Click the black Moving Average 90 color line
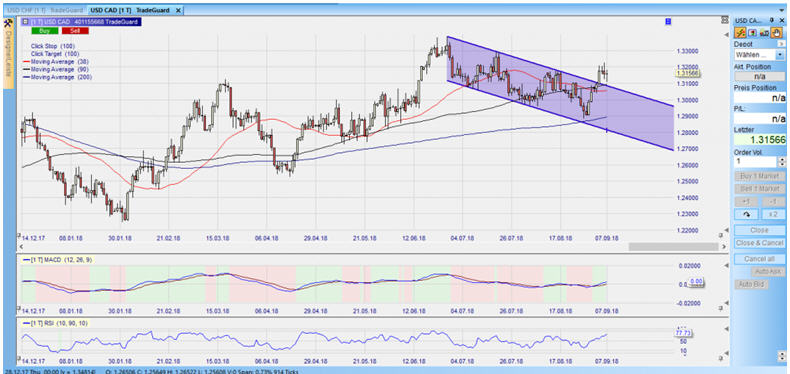The image size is (790, 374). 26,69
